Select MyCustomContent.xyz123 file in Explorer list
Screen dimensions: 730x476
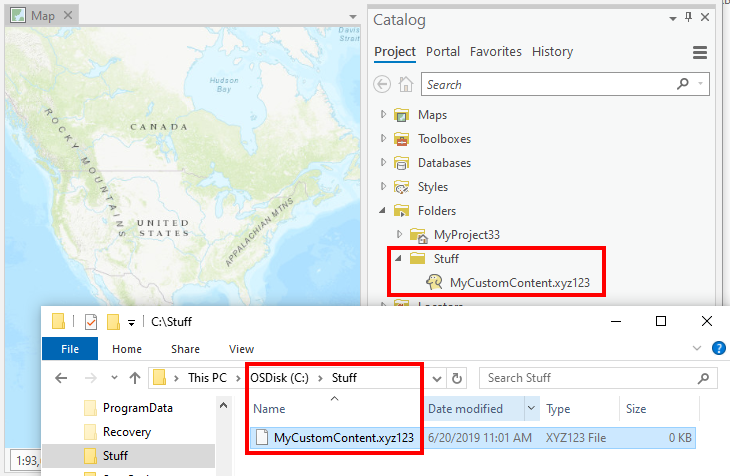[343, 438]
